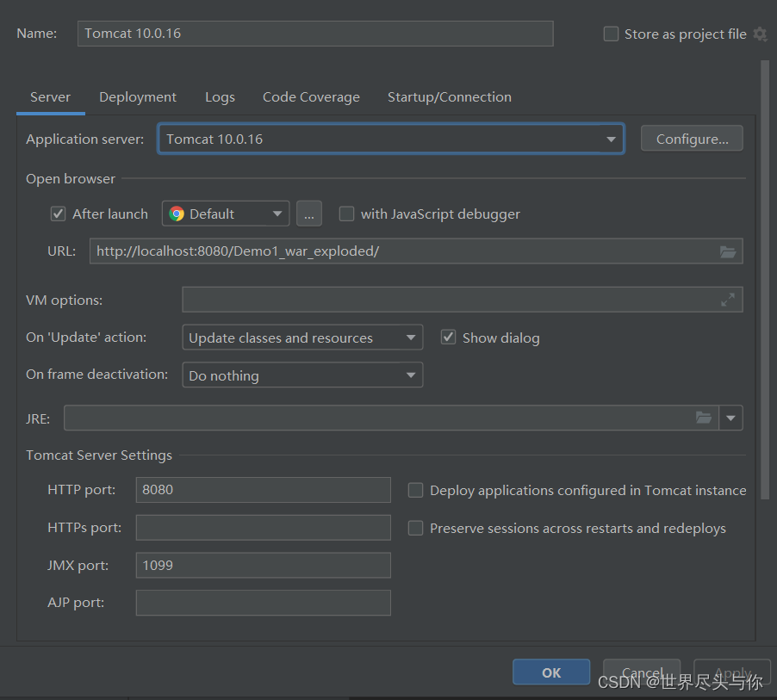The width and height of the screenshot is (777, 700).
Task: Click the folder icon in the URL field
Action: click(727, 251)
